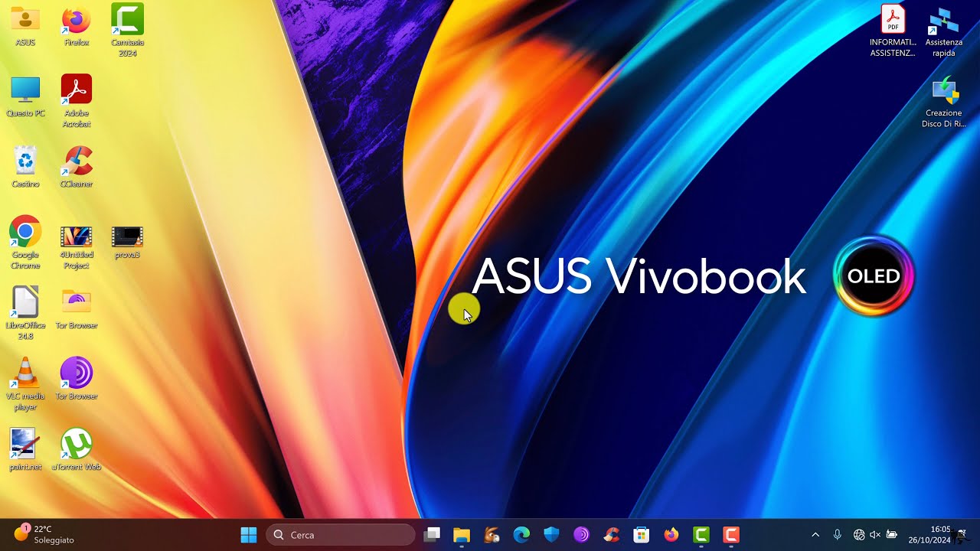
Task: Select the Adobe Acrobat desktop icon
Action: click(77, 101)
